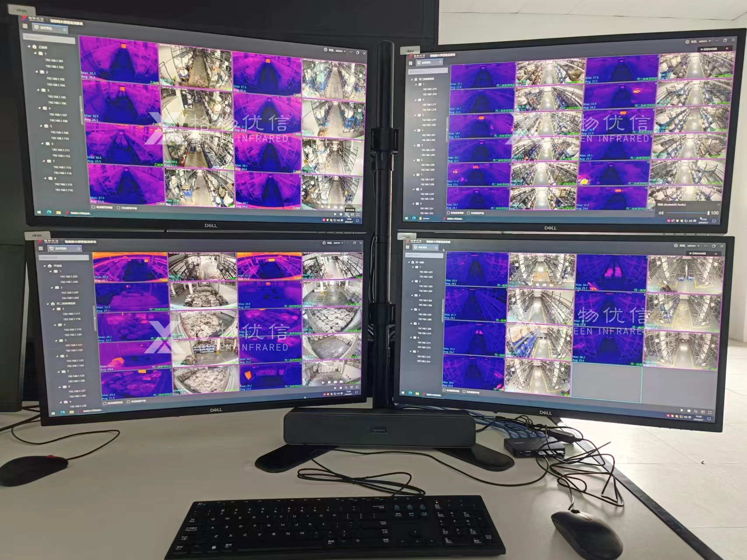Click the device search field on top-left monitor

pyautogui.click(x=49, y=38)
